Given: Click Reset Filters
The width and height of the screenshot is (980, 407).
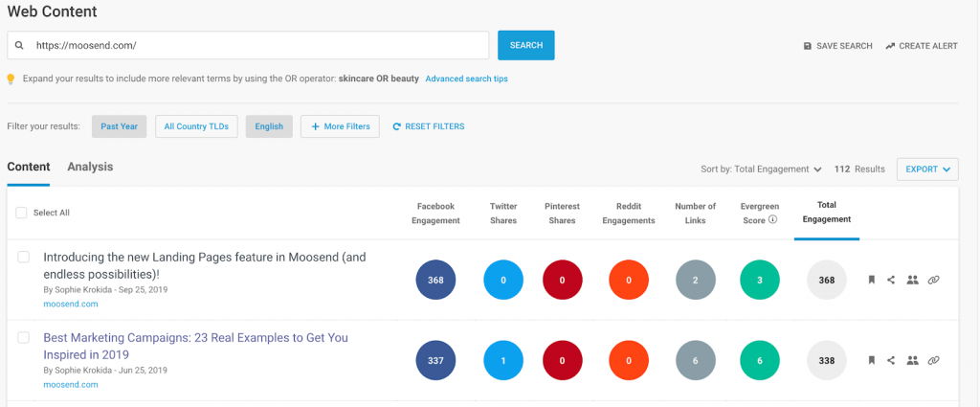Looking at the screenshot, I should (x=428, y=126).
